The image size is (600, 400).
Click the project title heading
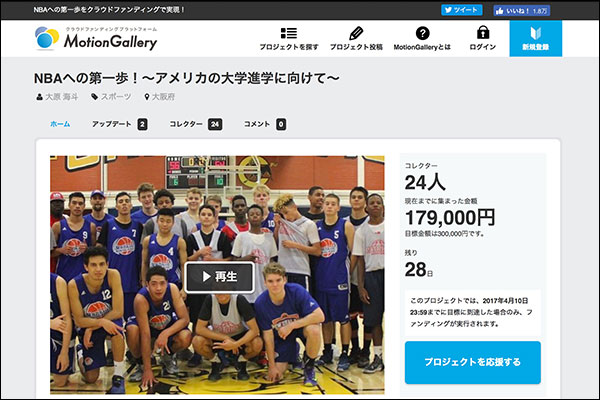(186, 78)
